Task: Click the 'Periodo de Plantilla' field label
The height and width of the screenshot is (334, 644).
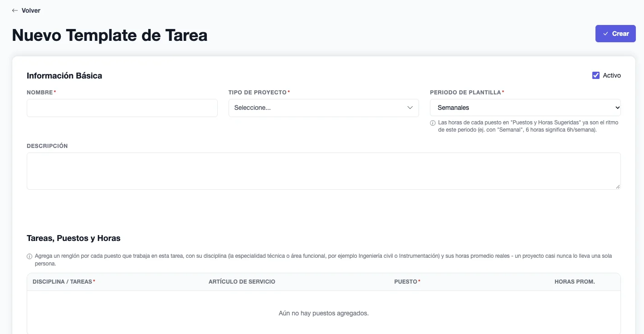Action: click(x=467, y=93)
